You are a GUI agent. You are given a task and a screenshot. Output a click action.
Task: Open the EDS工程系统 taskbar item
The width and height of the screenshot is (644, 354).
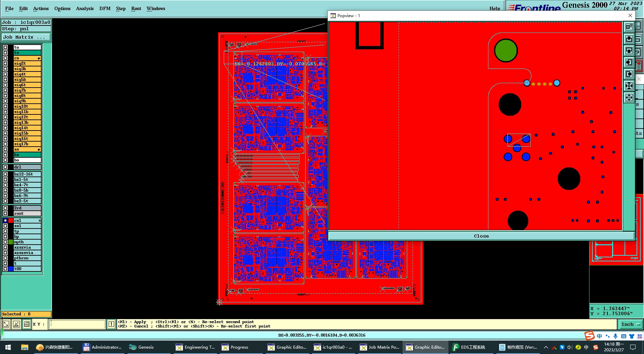point(469,347)
